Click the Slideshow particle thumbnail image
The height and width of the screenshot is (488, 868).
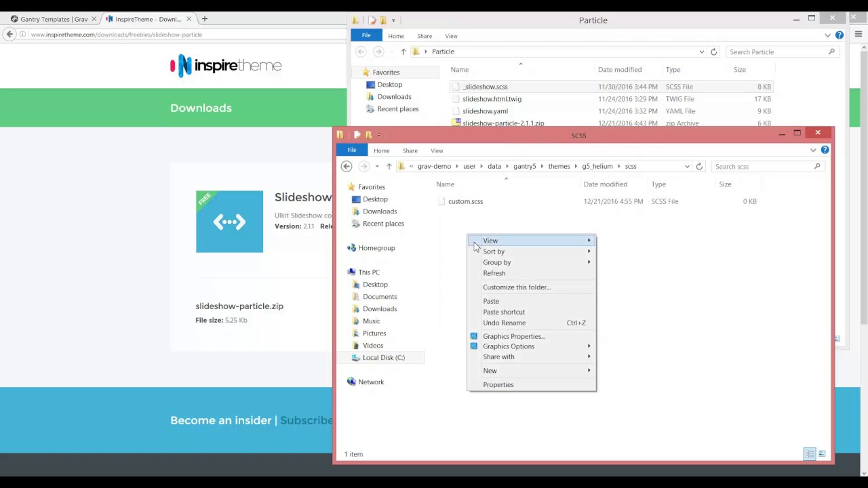click(x=229, y=222)
